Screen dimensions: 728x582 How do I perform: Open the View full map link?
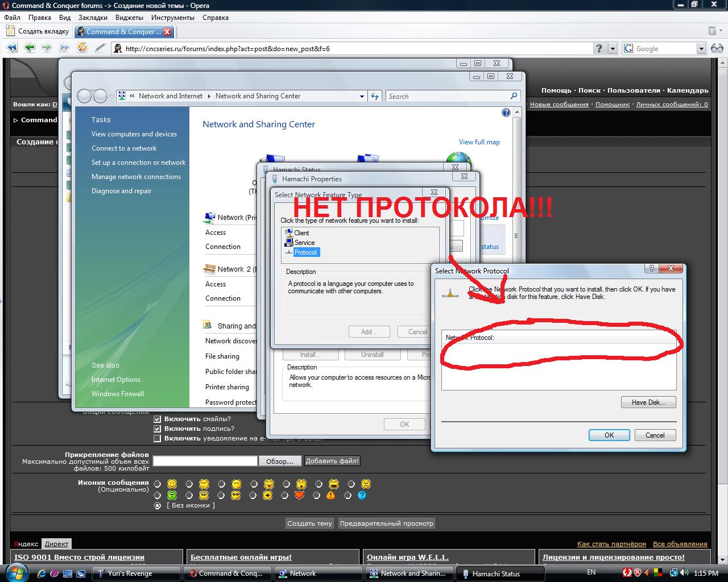pos(479,142)
